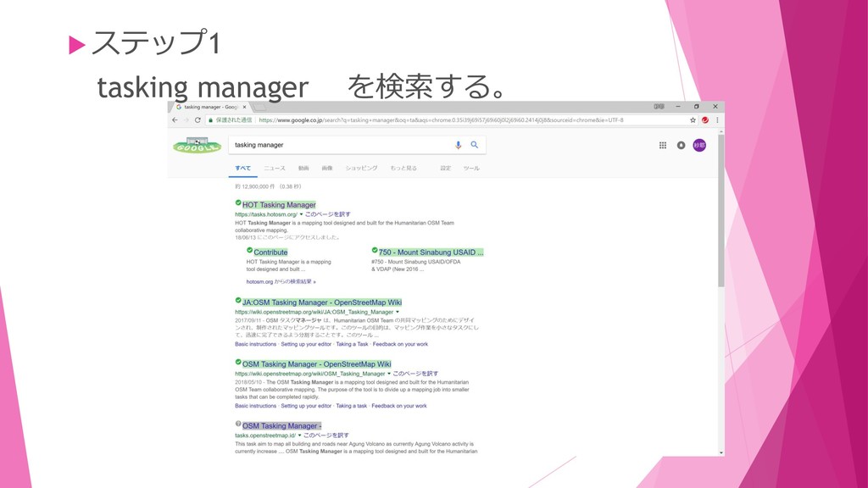The height and width of the screenshot is (488, 868).
Task: Click Basic instructions under JA:OSM result
Action: click(255, 344)
